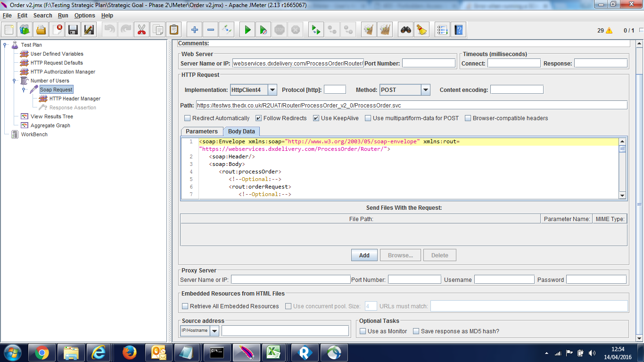Open the Function Helper dialog icon
The width and height of the screenshot is (644, 362).
point(442,30)
